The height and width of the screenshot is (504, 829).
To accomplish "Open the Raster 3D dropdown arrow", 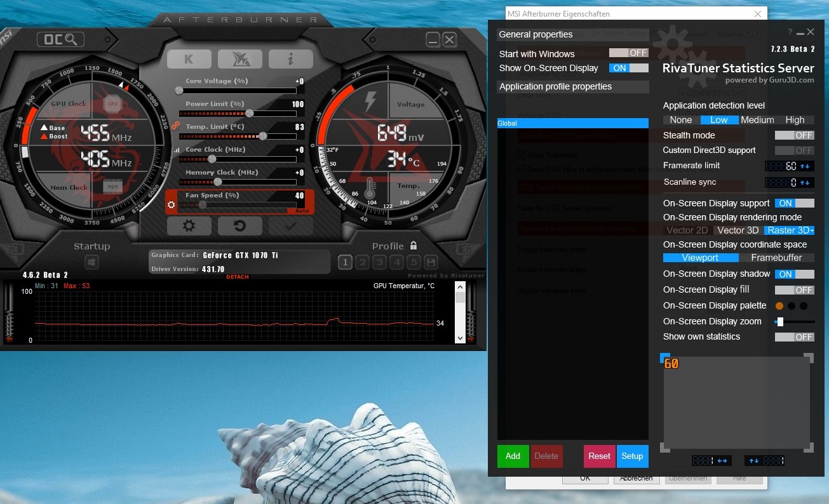I will click(812, 231).
